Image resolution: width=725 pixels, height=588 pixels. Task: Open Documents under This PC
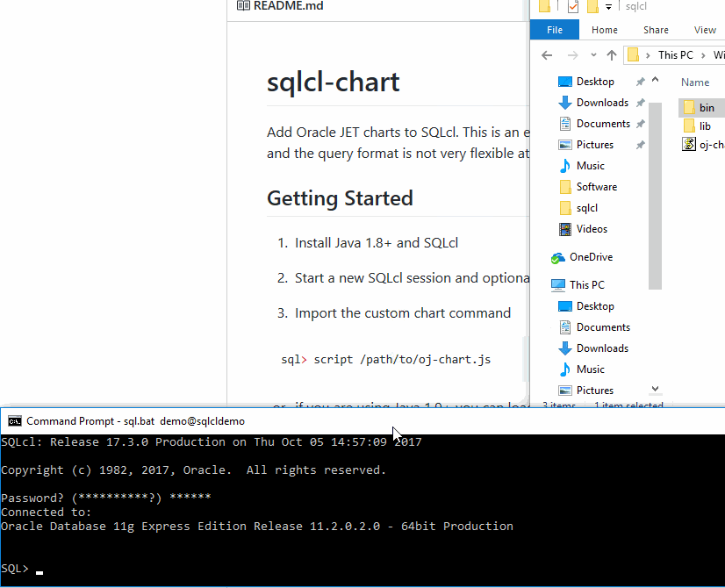603,327
